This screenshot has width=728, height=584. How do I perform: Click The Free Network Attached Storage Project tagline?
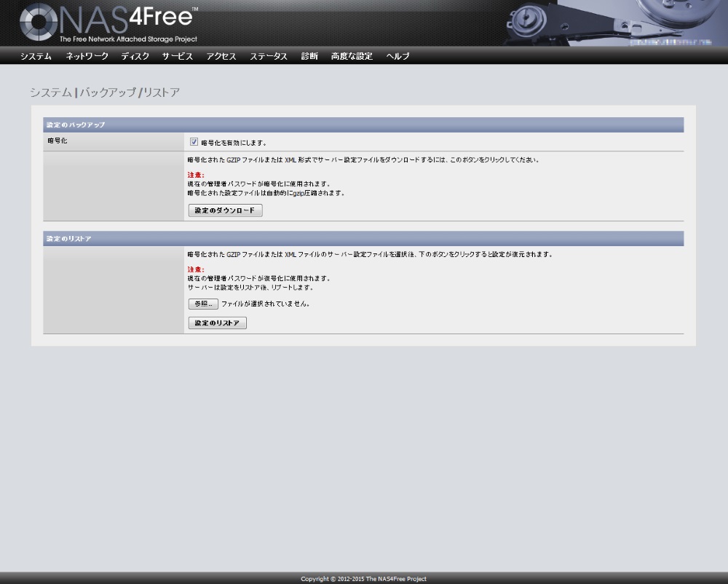(128, 39)
